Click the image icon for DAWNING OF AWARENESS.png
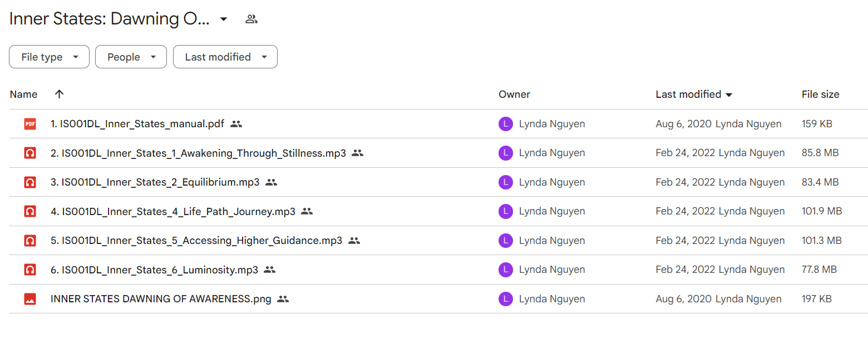The image size is (868, 349). (30, 299)
